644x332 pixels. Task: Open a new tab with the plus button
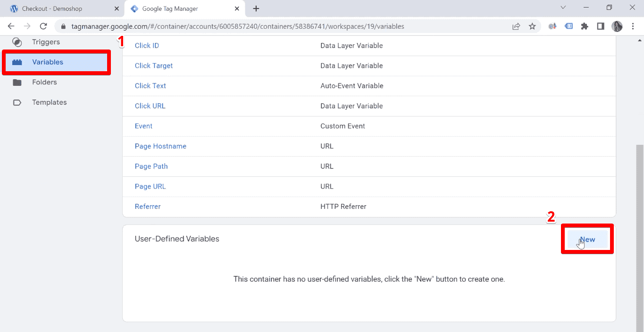(256, 8)
